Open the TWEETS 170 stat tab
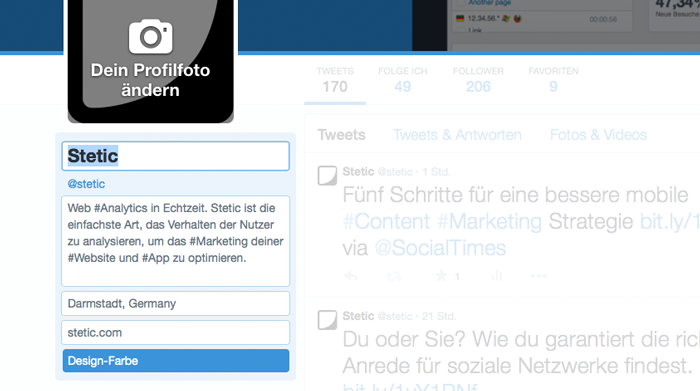This screenshot has width=700, height=391. 335,81
